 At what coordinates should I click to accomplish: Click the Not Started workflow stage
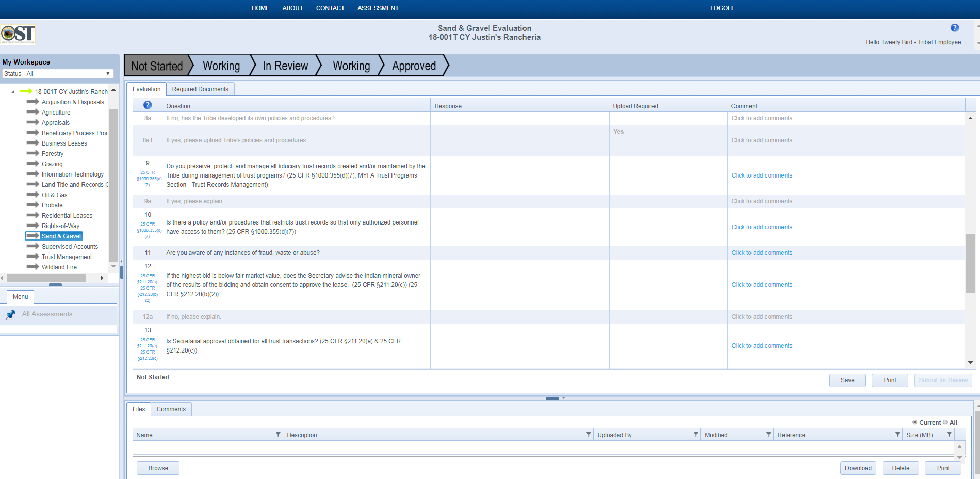coord(157,66)
